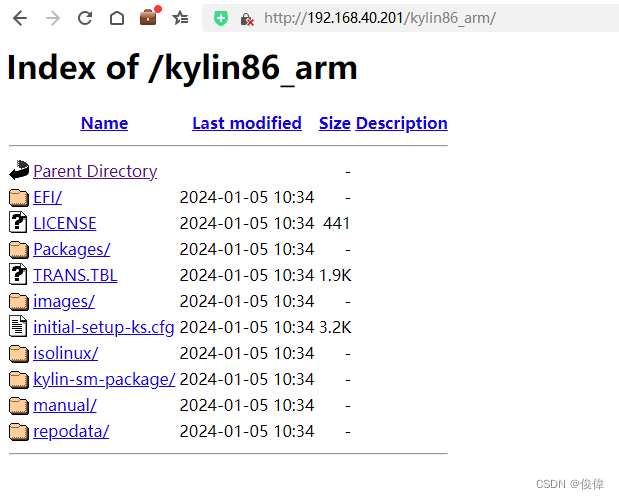Reload the page with the refresh icon

[x=85, y=18]
